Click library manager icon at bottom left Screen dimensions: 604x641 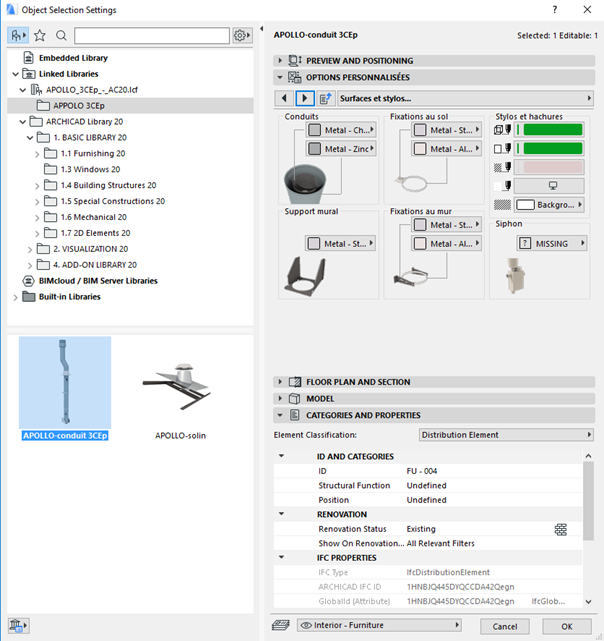click(x=20, y=625)
